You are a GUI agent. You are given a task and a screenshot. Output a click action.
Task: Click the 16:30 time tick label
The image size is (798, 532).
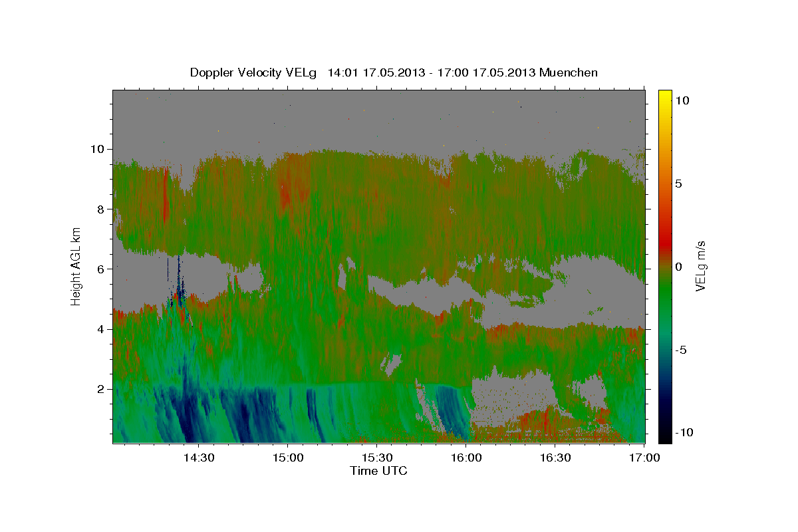555,458
